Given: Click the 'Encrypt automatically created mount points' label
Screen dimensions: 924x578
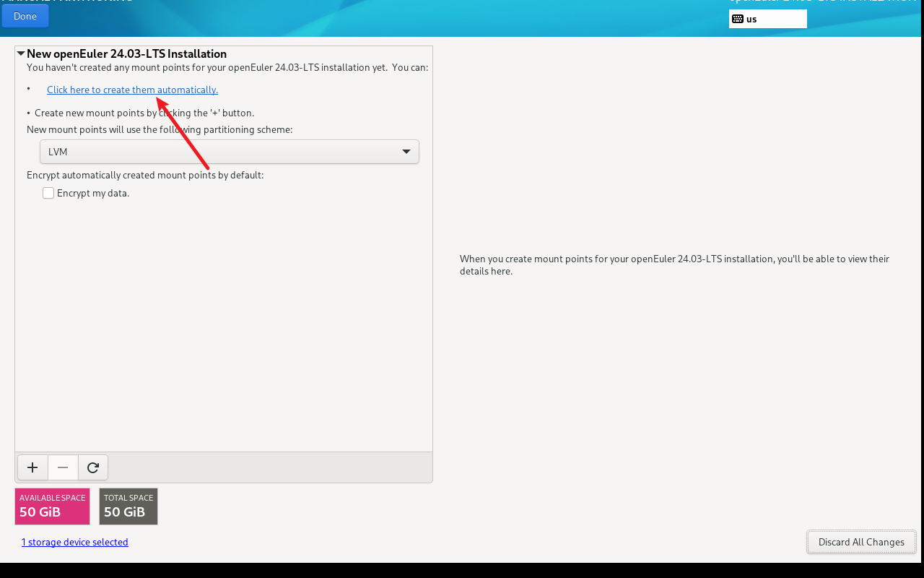Looking at the screenshot, I should coord(145,175).
